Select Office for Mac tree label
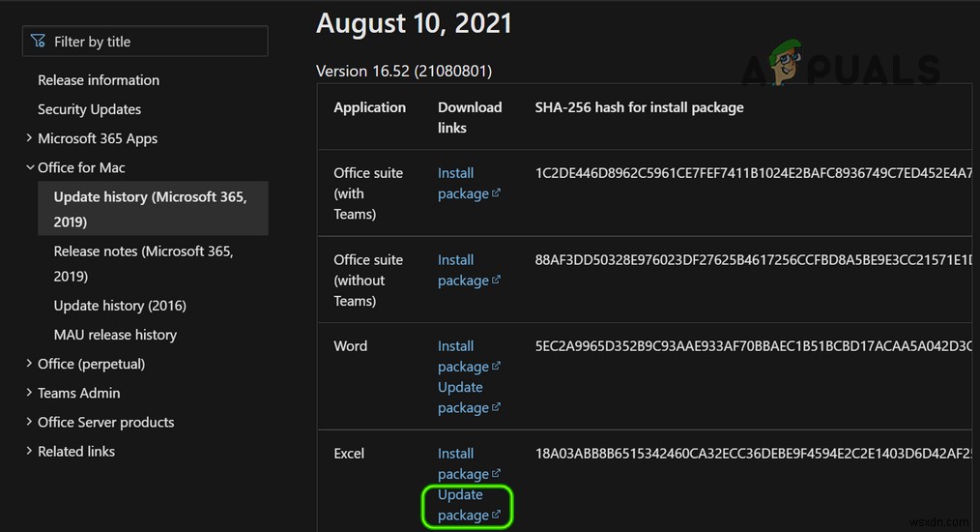 point(81,167)
